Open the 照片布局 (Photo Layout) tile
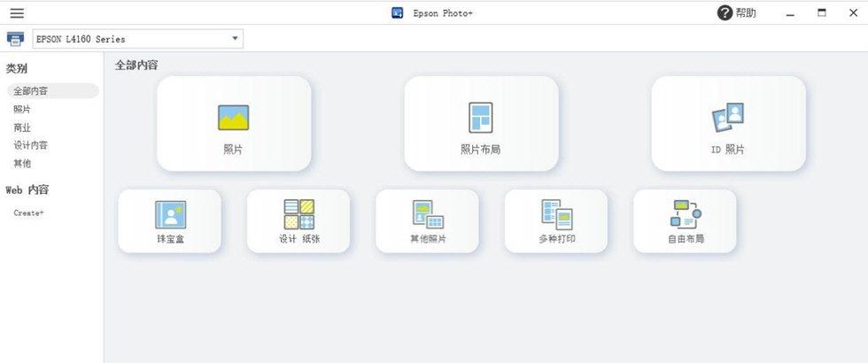This screenshot has width=868, height=363. [481, 123]
